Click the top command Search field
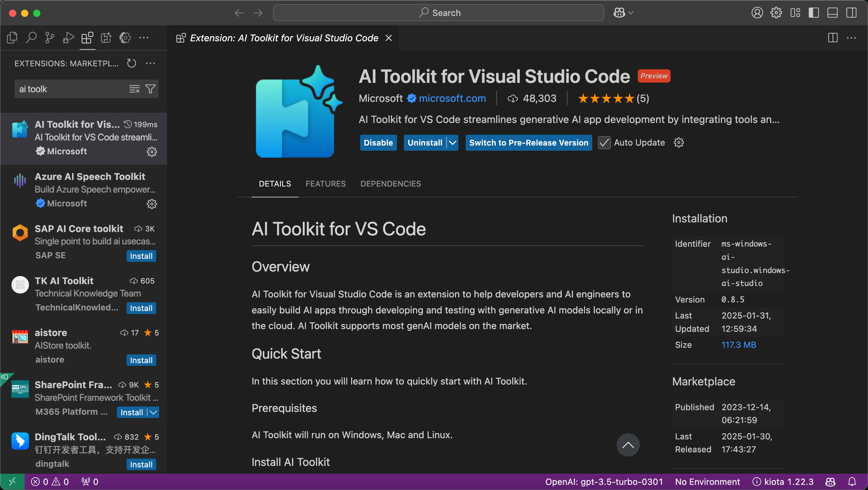 pyautogui.click(x=438, y=12)
